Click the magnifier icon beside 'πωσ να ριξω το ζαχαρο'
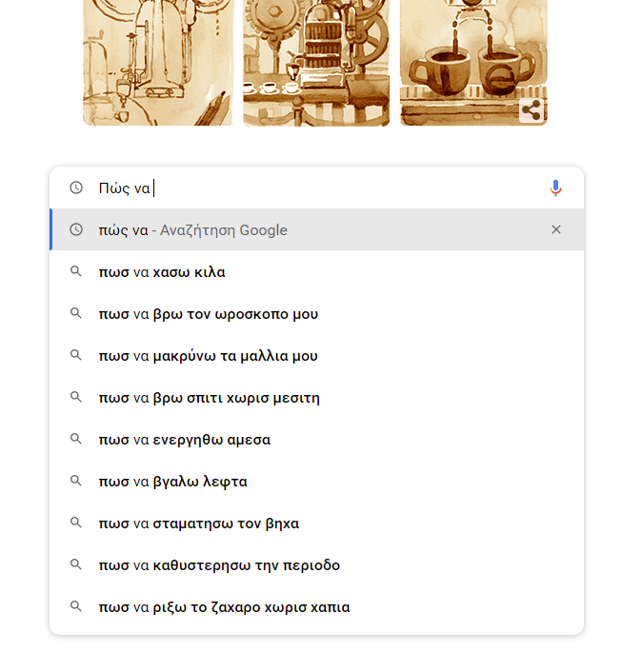642x672 pixels. pos(76,607)
